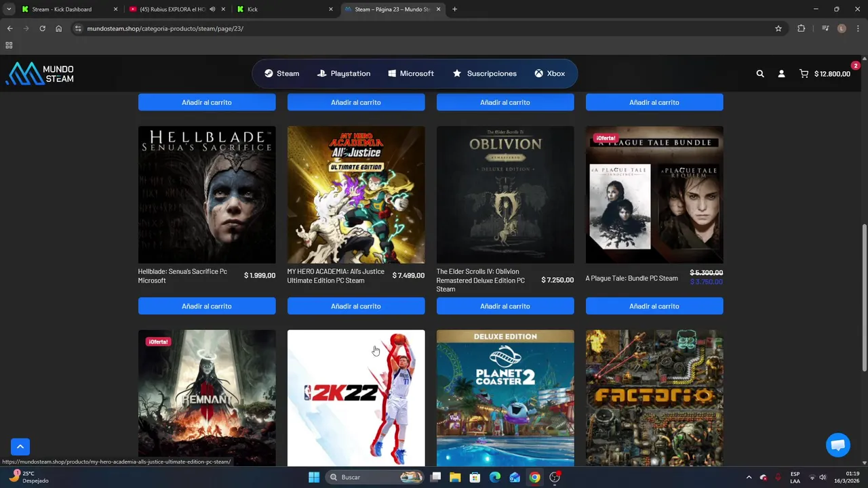View site information icon in address bar

pyautogui.click(x=78, y=28)
